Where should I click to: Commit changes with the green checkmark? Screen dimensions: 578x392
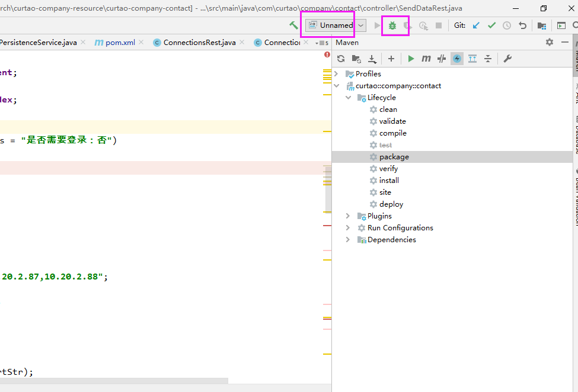pyautogui.click(x=491, y=25)
